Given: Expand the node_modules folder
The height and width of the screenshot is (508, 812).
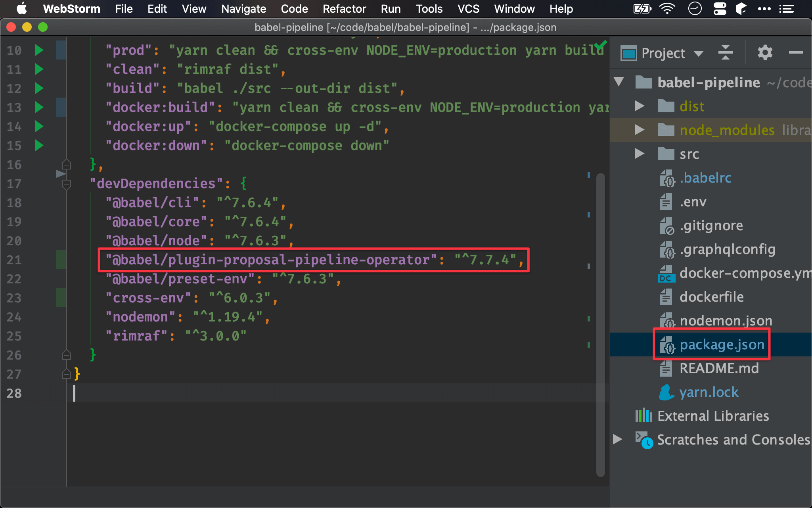Looking at the screenshot, I should [640, 130].
